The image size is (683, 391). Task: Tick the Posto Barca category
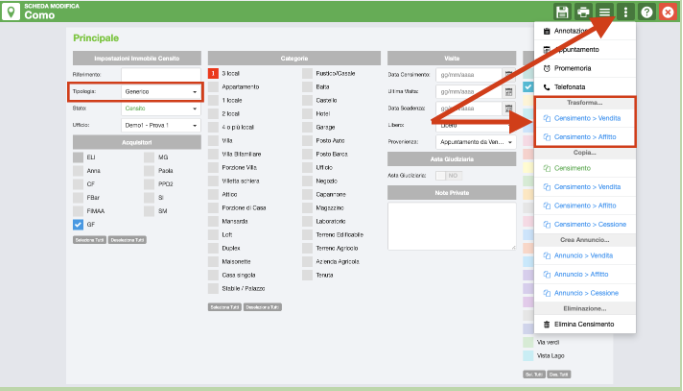pyautogui.click(x=308, y=154)
